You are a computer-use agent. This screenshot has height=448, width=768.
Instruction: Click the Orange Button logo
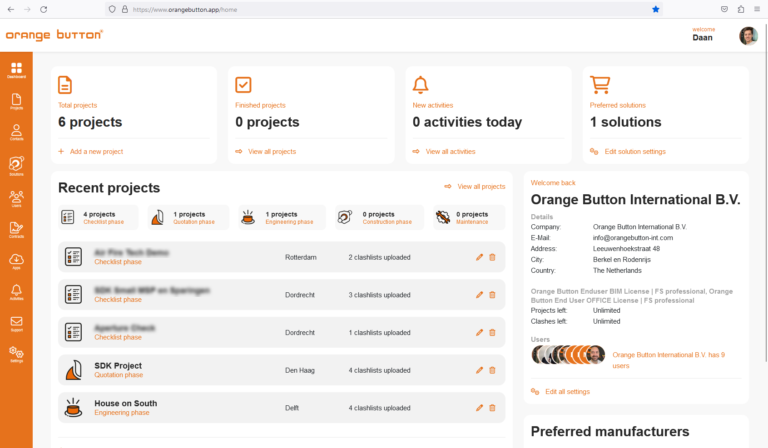click(54, 35)
